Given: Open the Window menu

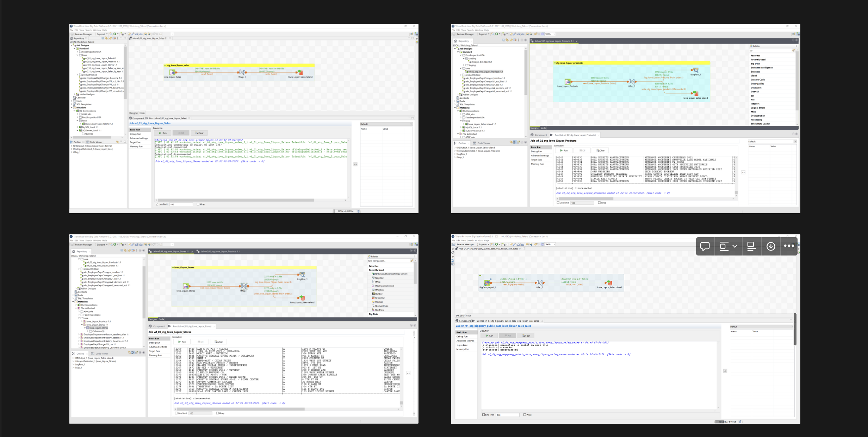Looking at the screenshot, I should (98, 30).
